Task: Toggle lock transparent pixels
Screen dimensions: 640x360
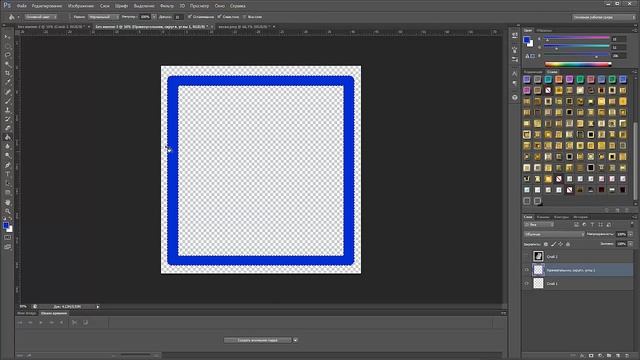Action: point(546,244)
